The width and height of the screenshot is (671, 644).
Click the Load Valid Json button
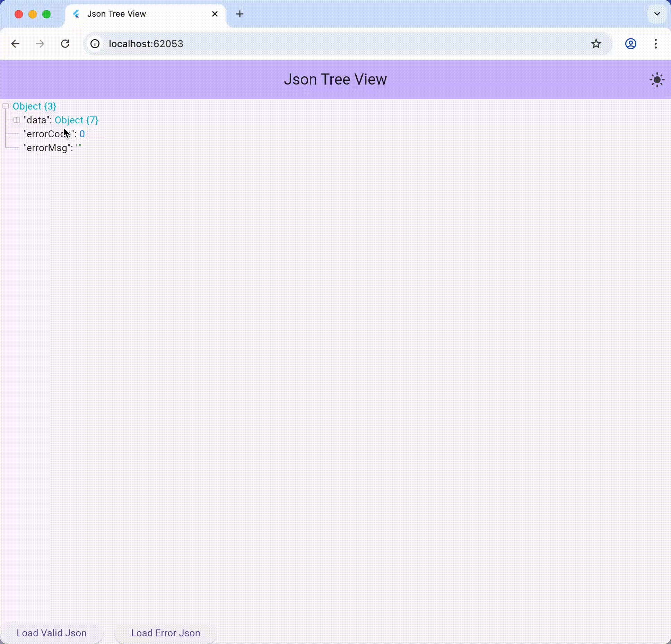[52, 633]
